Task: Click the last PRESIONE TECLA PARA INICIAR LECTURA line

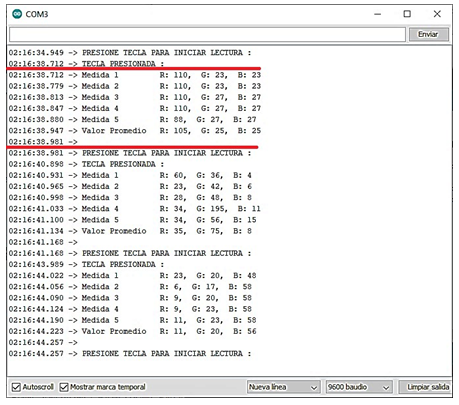Action: coord(130,353)
